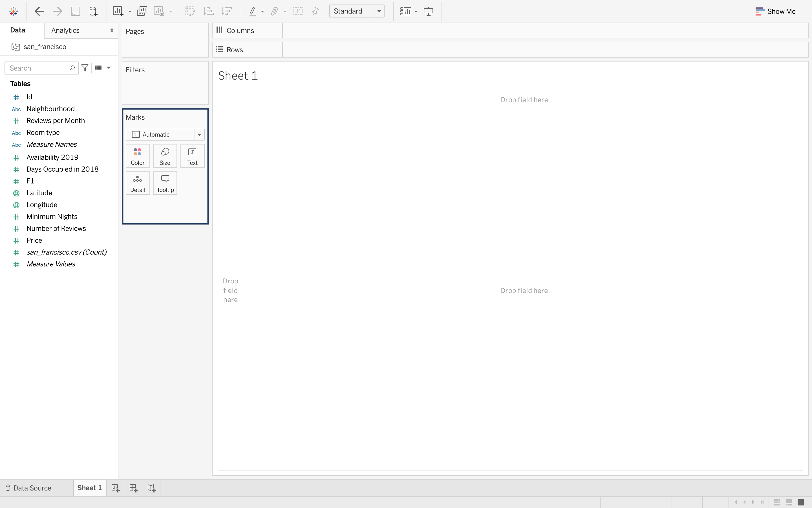Click the Detail marks button
Viewport: 812px width, 508px height.
pyautogui.click(x=138, y=183)
